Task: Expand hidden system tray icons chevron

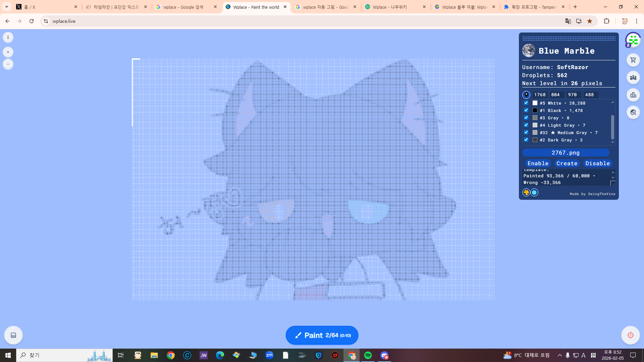Action: [559, 355]
